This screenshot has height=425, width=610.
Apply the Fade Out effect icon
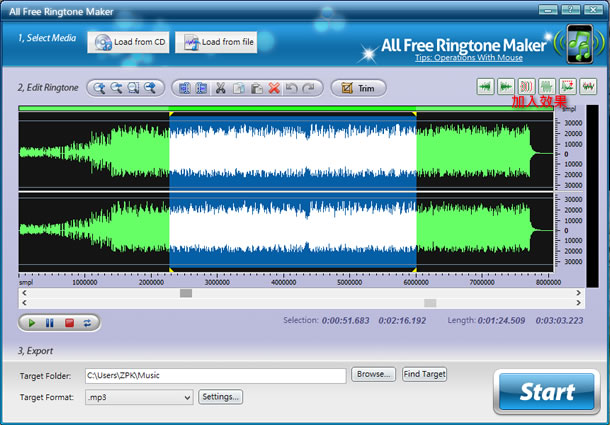[x=506, y=86]
